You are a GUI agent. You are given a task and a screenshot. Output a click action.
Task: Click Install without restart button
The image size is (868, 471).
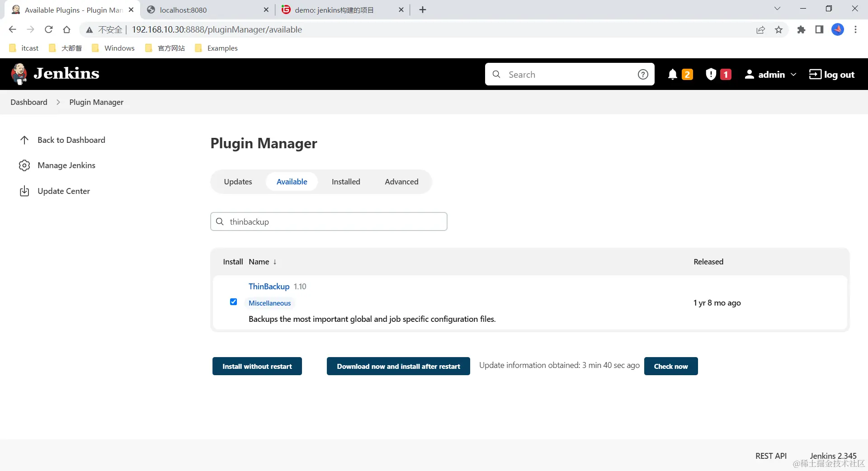[x=257, y=366]
